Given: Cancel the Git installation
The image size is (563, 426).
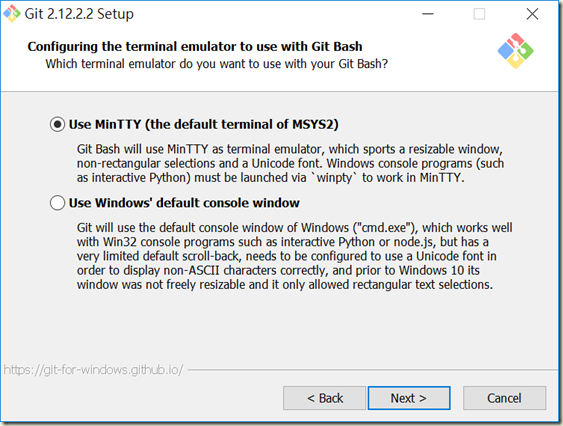Looking at the screenshot, I should 504,398.
